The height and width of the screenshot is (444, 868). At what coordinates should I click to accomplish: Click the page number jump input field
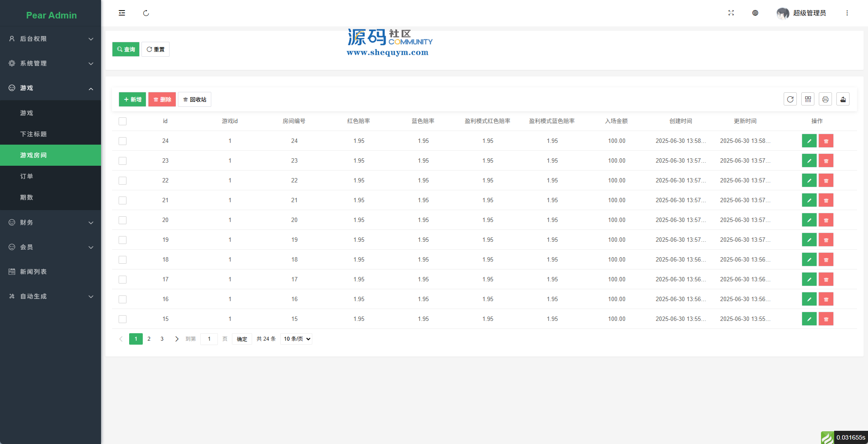[209, 339]
